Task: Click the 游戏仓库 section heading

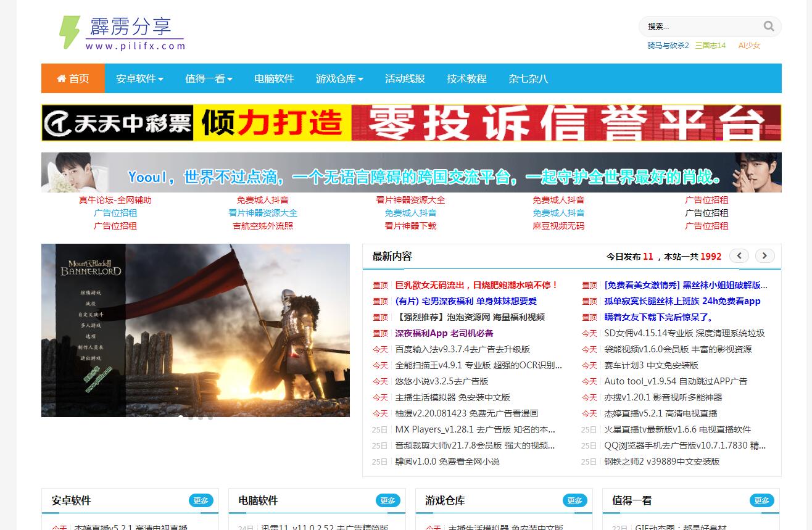Action: pyautogui.click(x=445, y=500)
